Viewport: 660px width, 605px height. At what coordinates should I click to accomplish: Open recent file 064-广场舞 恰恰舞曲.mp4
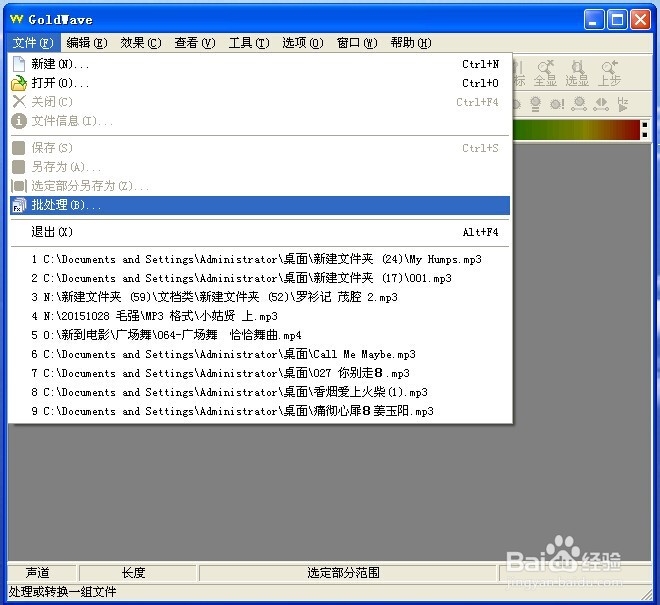[260, 335]
